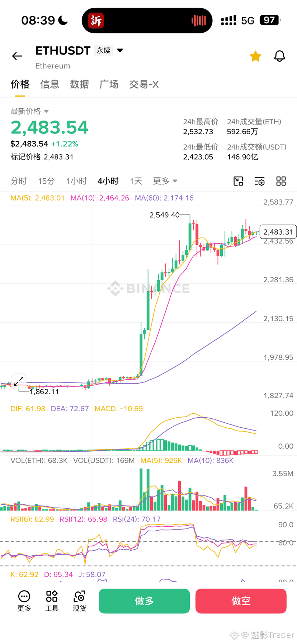The width and height of the screenshot is (297, 644).
Task: Tap the 24h最高价 2,532.73 value
Action: tap(198, 132)
